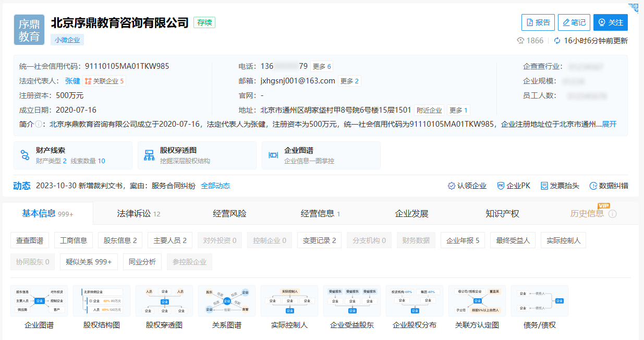Expand the company intro with 展开
This screenshot has height=340, width=644.
pos(609,124)
